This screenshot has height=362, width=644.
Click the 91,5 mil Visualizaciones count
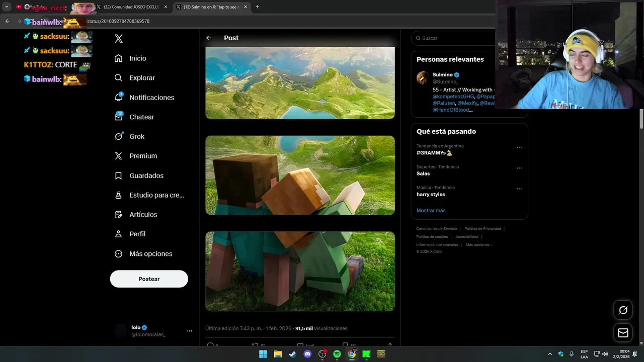point(321,328)
